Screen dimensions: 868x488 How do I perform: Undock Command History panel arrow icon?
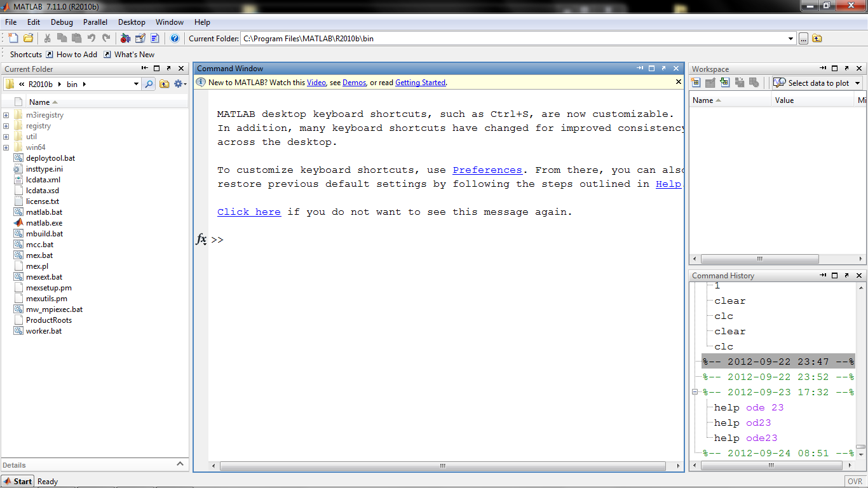(x=847, y=275)
